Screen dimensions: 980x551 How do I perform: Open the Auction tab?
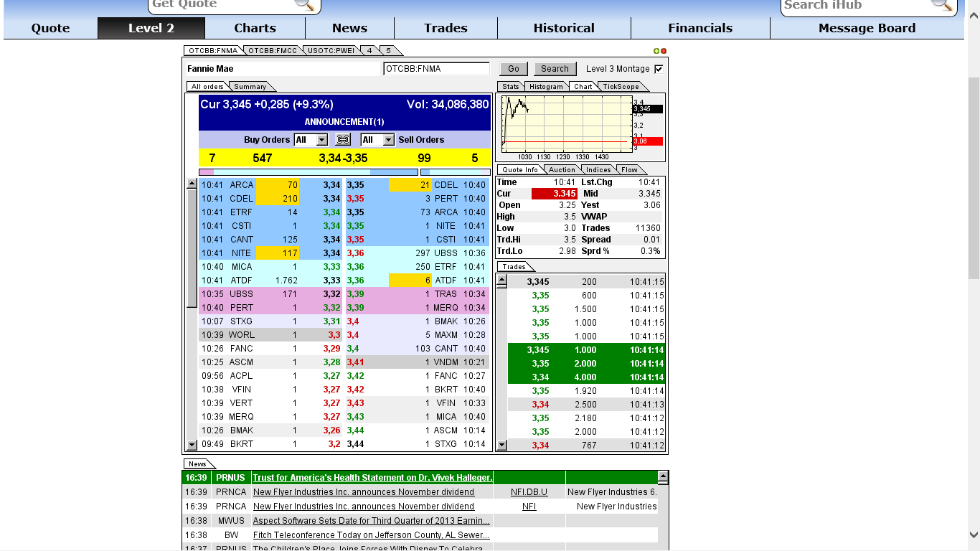[x=562, y=170]
